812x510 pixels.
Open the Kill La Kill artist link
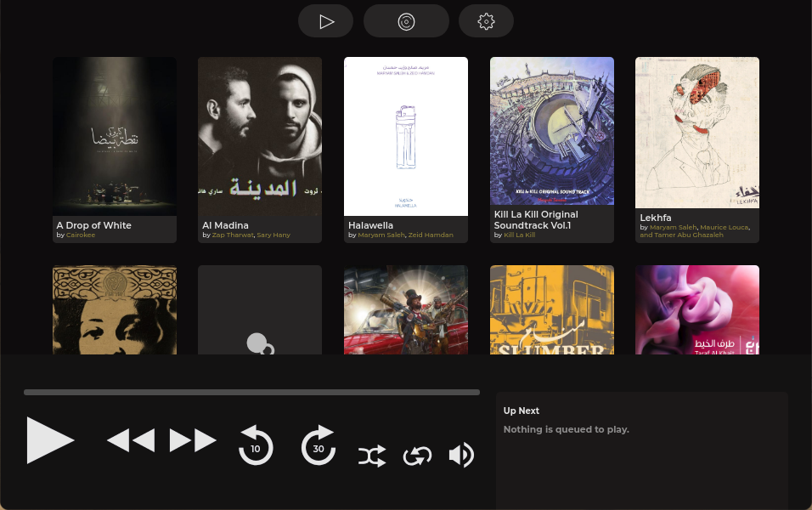point(520,235)
